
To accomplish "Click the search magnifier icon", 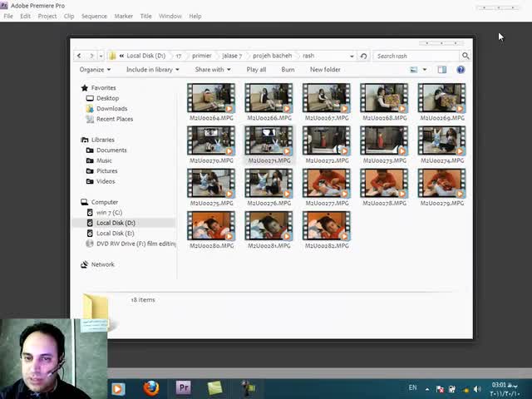I will click(x=465, y=56).
